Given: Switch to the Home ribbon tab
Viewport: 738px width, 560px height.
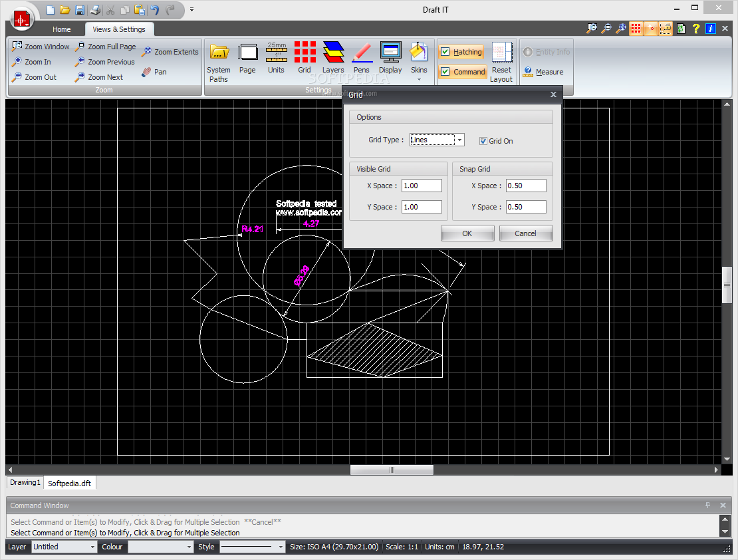Looking at the screenshot, I should coord(62,29).
